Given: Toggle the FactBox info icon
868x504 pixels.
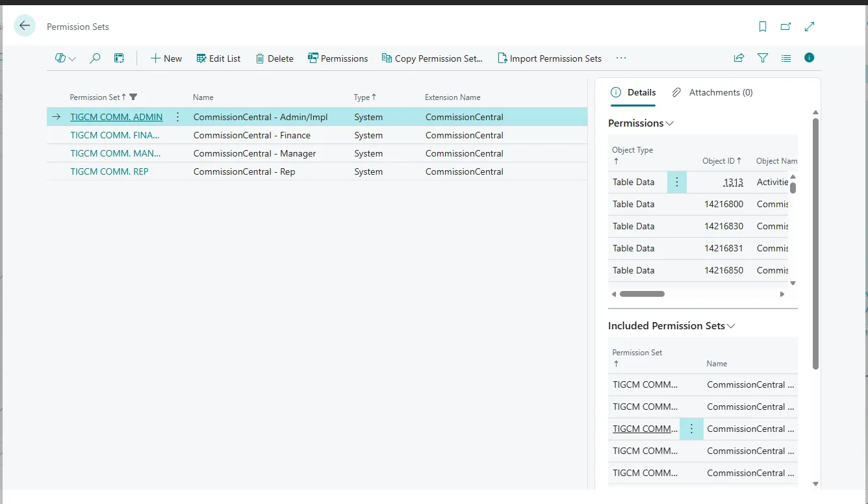Looking at the screenshot, I should point(810,58).
